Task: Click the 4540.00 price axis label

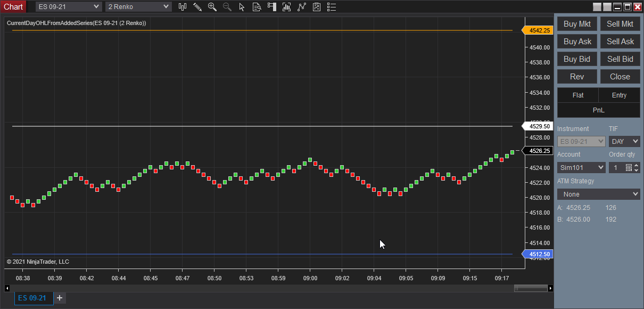Action: click(539, 47)
